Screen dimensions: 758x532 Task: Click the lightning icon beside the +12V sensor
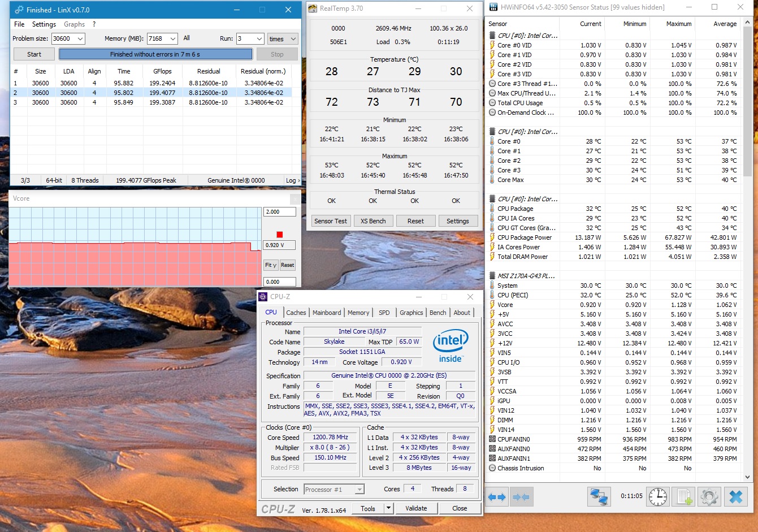click(492, 343)
